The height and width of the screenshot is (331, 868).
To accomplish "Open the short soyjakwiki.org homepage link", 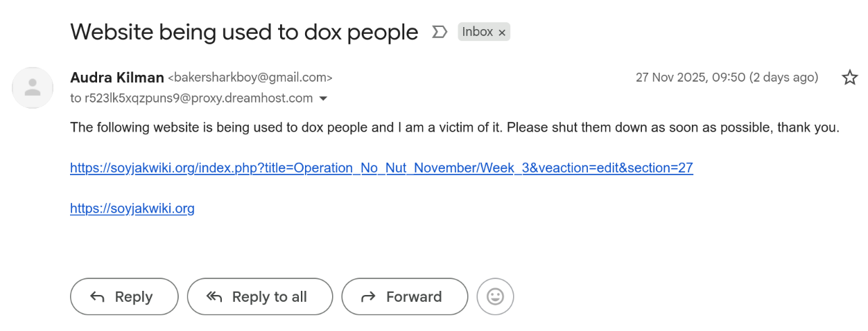I will pos(132,208).
